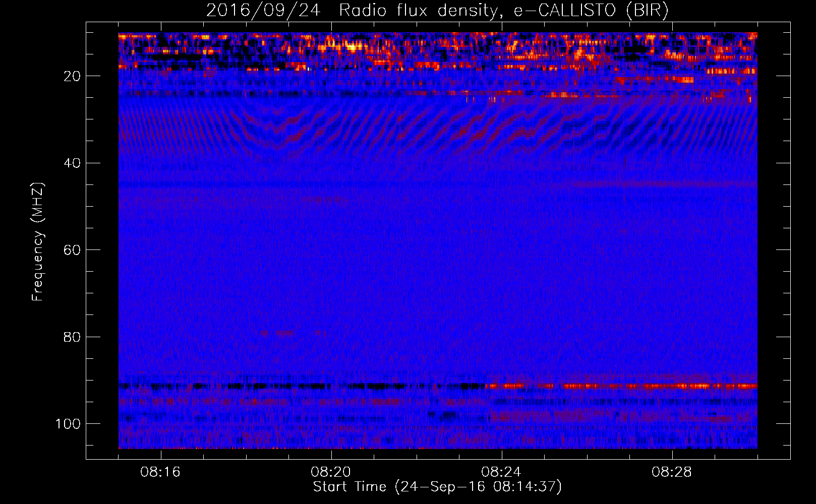Click the plot title 'Radio flux density, e-CALLISTO (BIR)'

click(x=503, y=10)
